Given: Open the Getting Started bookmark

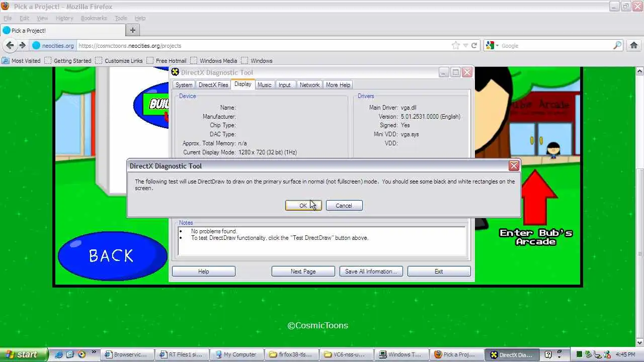Looking at the screenshot, I should coord(68,60).
